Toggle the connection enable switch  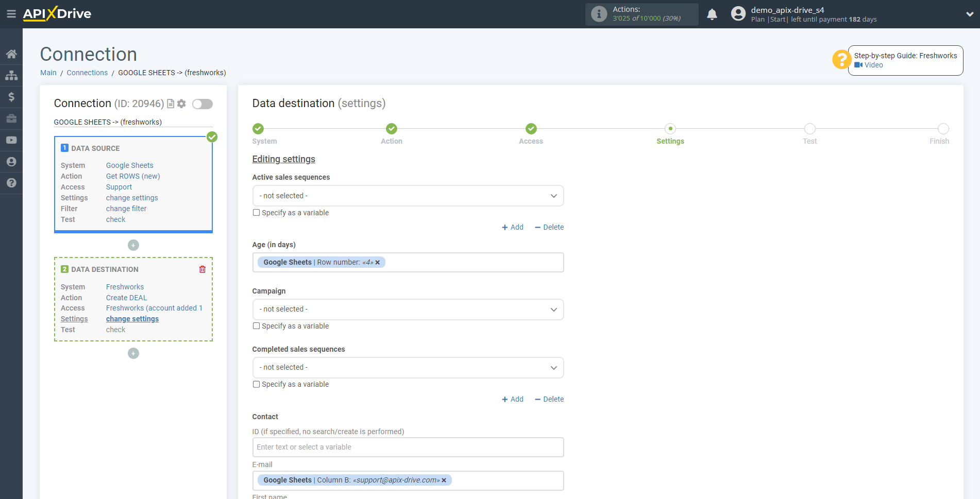coord(202,104)
